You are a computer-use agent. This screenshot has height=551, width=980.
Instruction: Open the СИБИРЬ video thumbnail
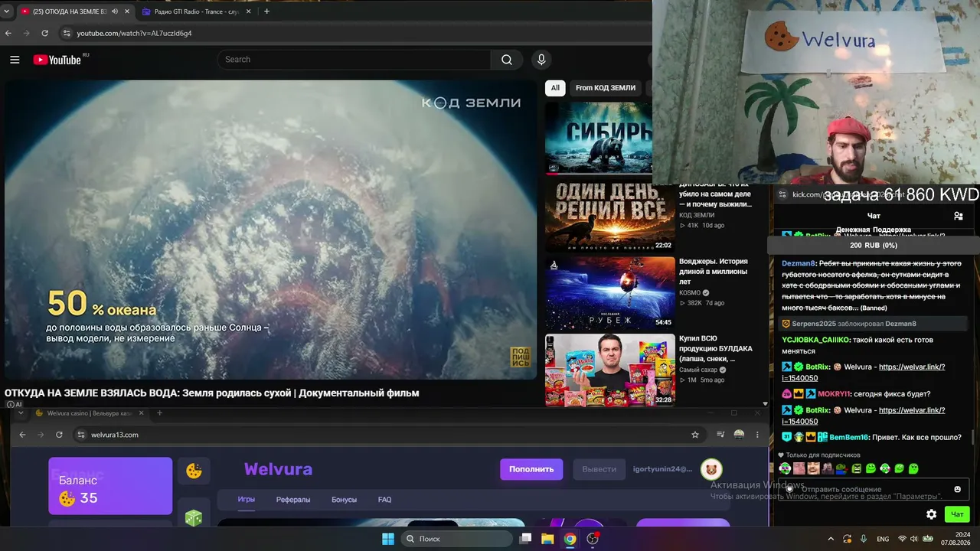point(599,139)
